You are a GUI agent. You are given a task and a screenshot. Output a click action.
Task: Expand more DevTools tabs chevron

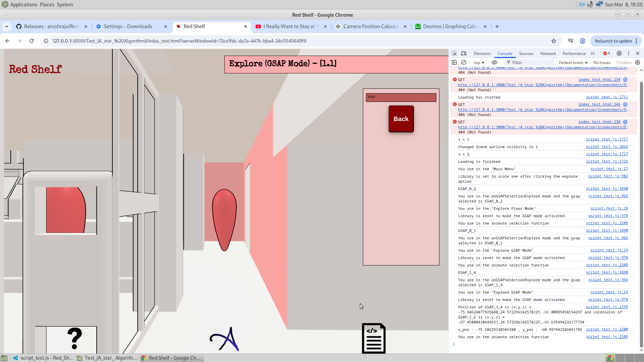593,54
